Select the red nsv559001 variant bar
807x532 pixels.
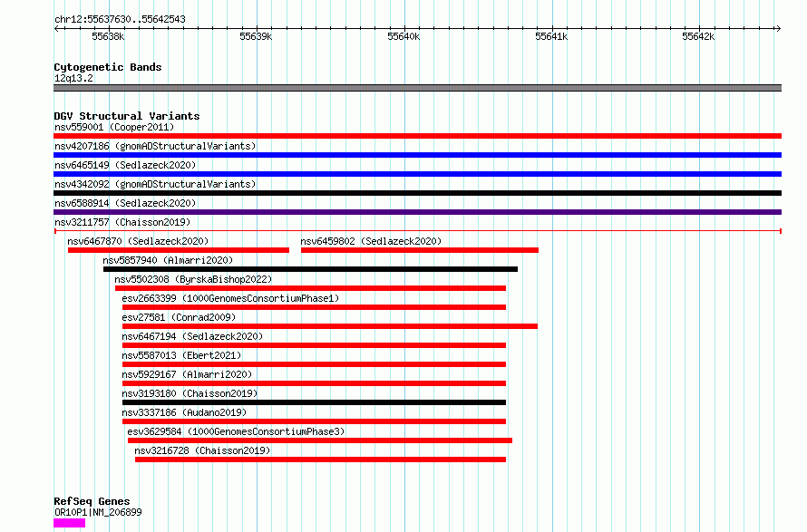pos(417,136)
